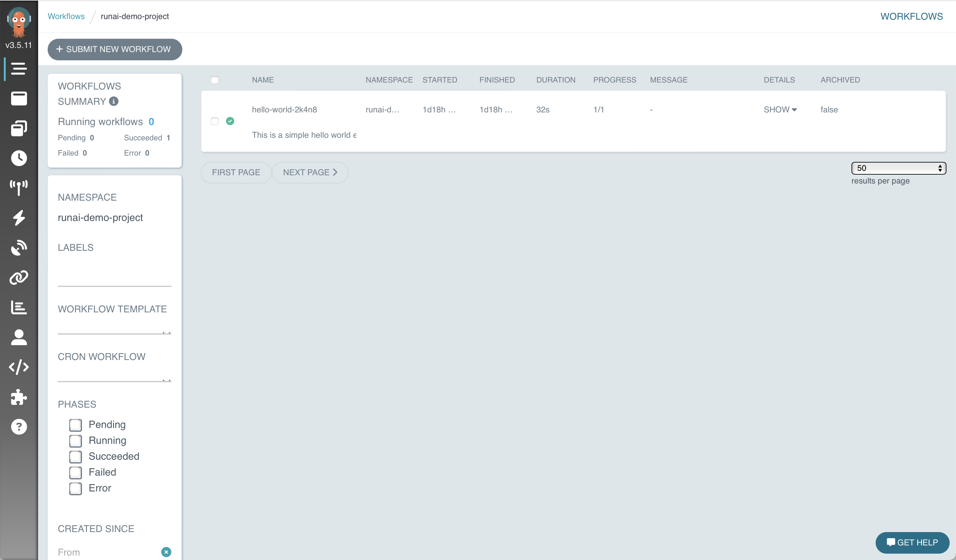Expand SHOW details dropdown for hello-world
This screenshot has width=956, height=560.
(x=780, y=110)
